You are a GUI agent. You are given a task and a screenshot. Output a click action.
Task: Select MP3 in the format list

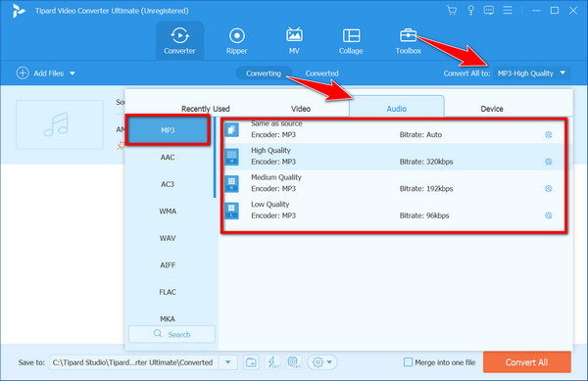[168, 130]
